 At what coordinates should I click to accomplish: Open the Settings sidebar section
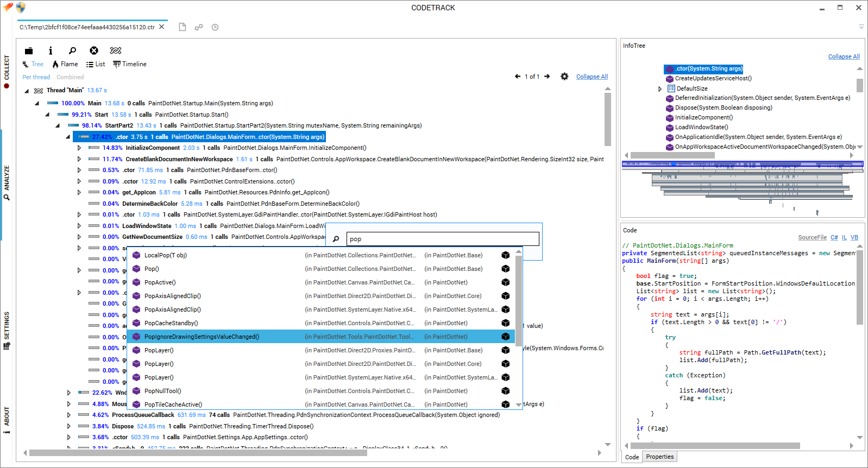[7, 331]
